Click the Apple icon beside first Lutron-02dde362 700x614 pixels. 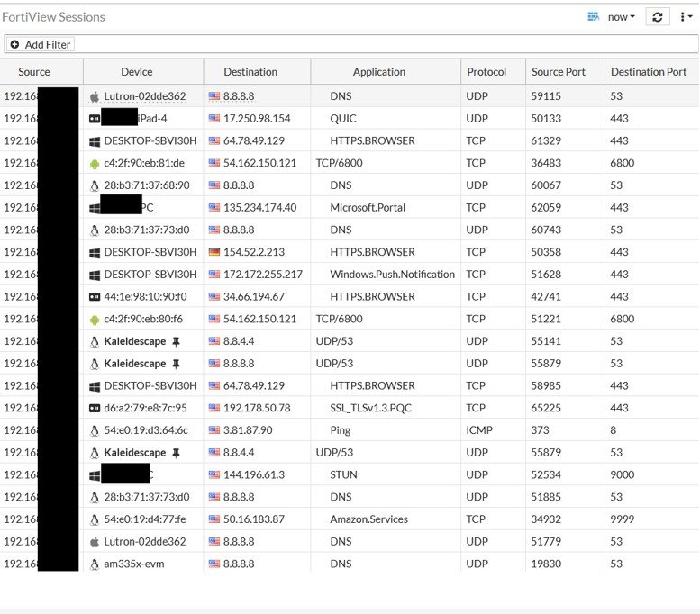pyautogui.click(x=94, y=96)
